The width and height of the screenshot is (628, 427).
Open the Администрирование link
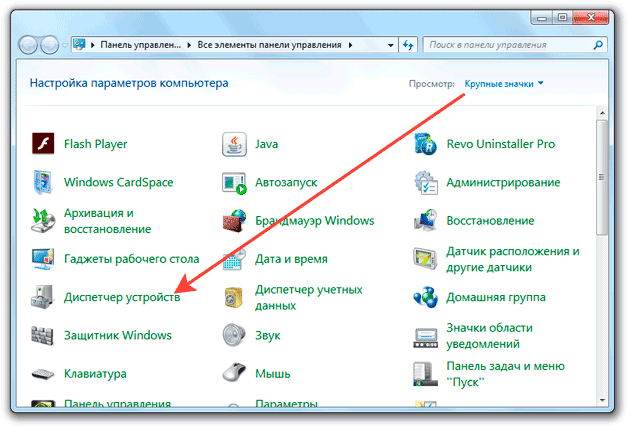click(503, 182)
